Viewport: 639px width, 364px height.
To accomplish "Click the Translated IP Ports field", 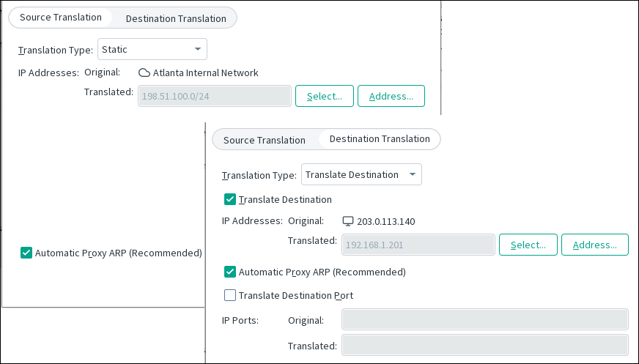I will click(484, 346).
